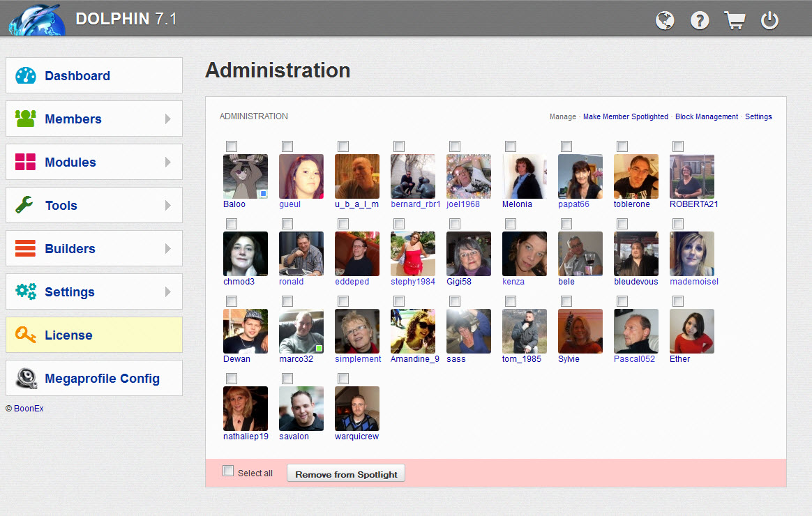The width and height of the screenshot is (812, 516).
Task: Click marco32's avatar picture
Action: 301,331
